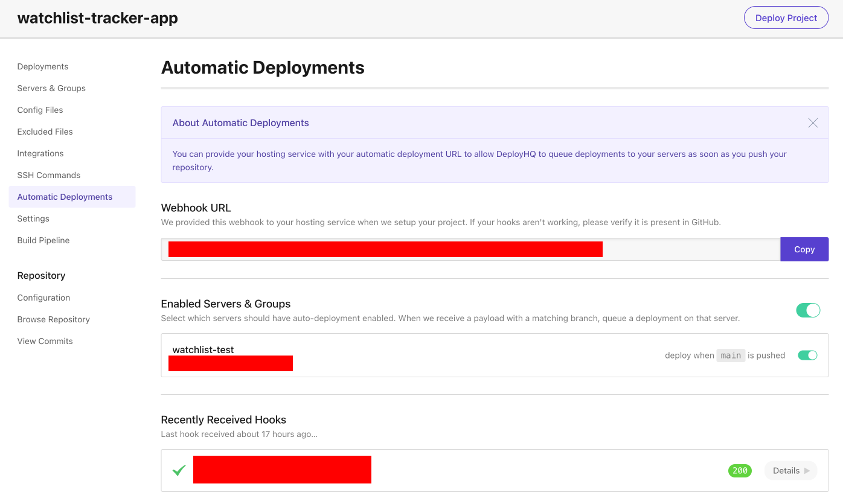Click the Deploy Project button
Viewport: 843px width, 504px height.
click(786, 18)
